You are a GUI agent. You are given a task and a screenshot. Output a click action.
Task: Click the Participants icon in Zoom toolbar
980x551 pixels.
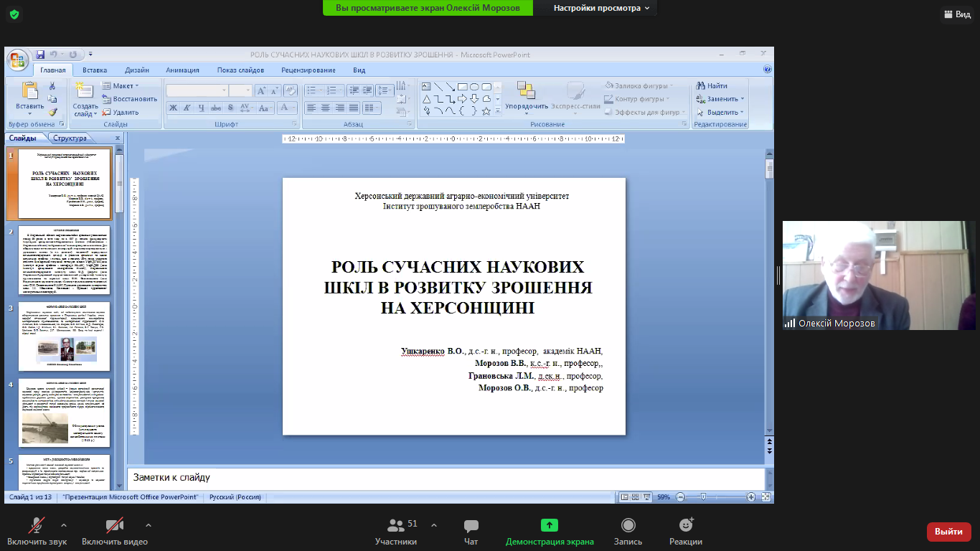396,526
